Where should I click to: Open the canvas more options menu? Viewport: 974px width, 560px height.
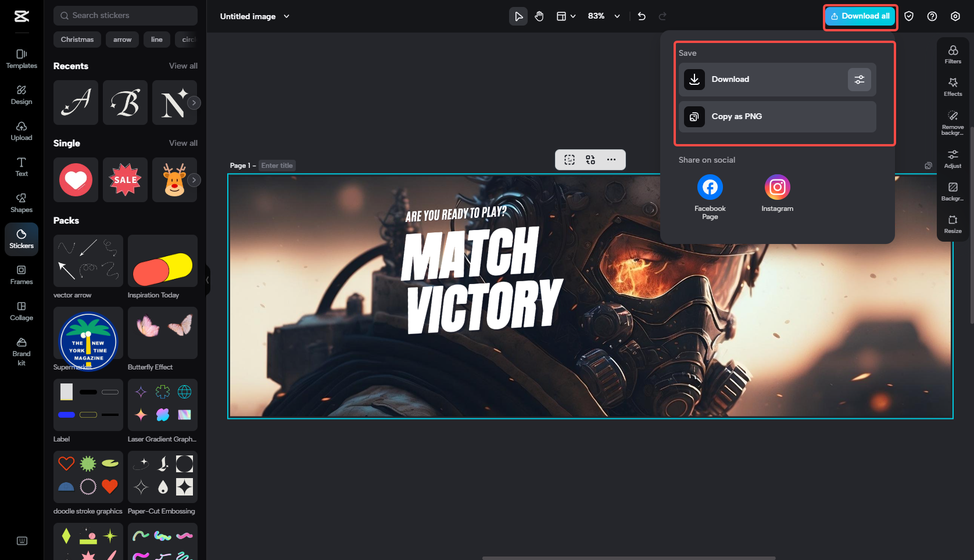tap(611, 160)
